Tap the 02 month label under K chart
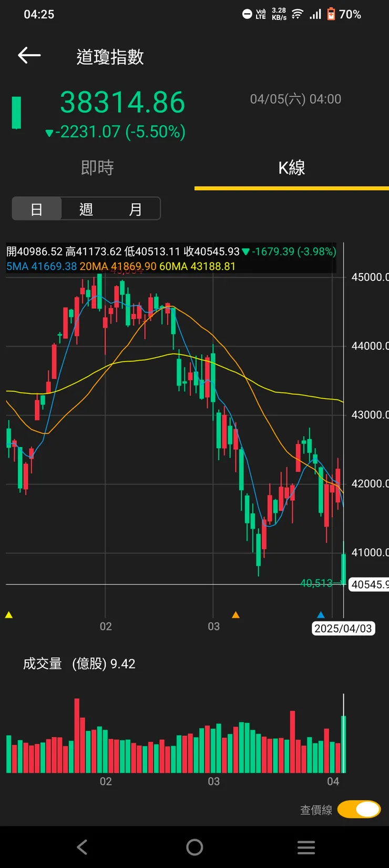 (x=106, y=626)
